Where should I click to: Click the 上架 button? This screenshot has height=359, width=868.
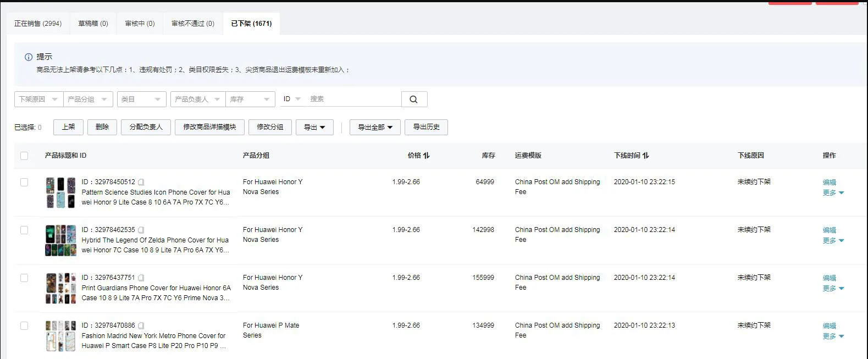68,127
